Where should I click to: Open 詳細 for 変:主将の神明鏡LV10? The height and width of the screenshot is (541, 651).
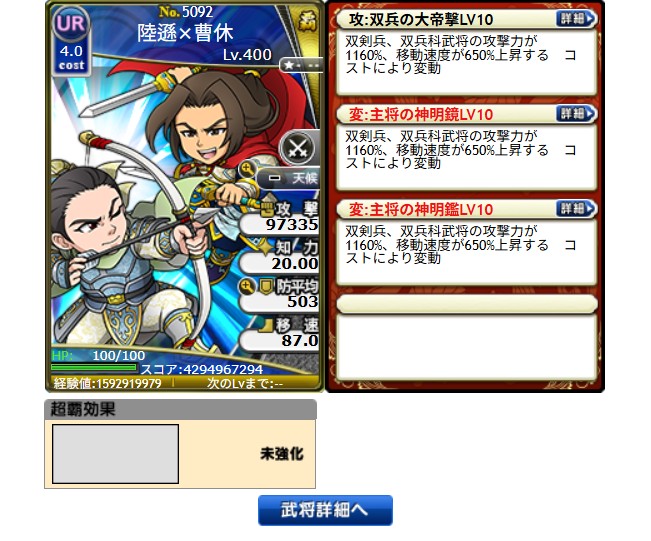[x=576, y=113]
